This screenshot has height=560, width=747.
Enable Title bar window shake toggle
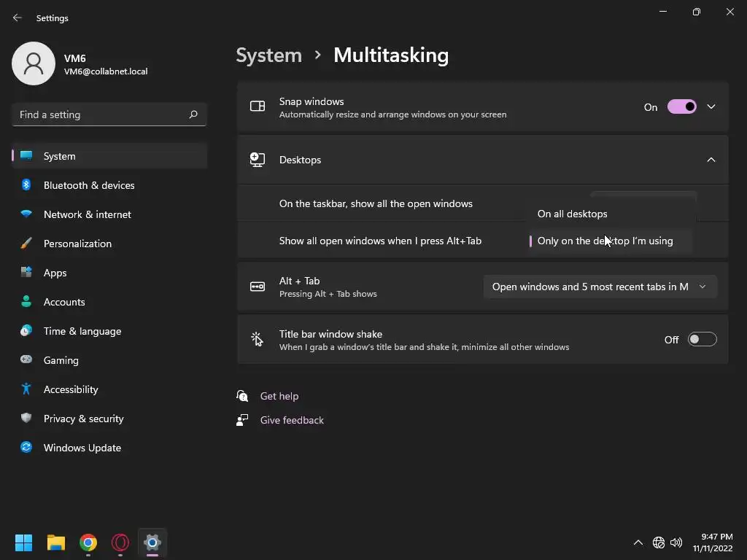point(702,340)
